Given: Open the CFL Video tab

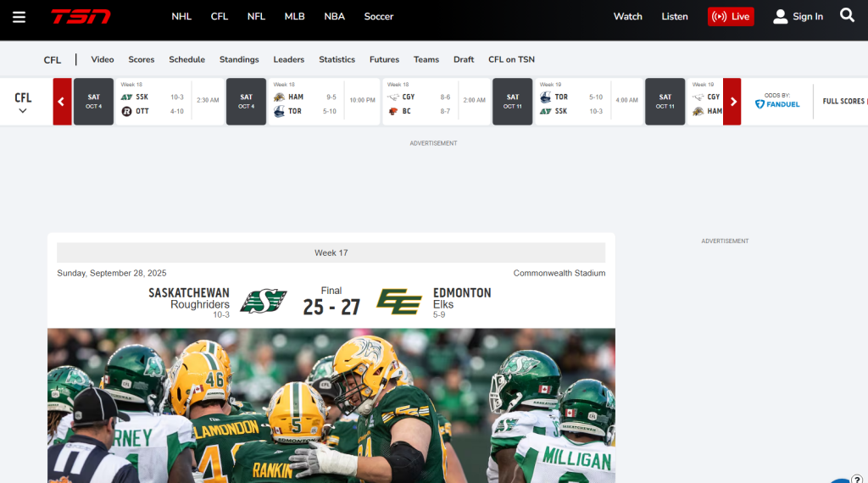Looking at the screenshot, I should pyautogui.click(x=103, y=59).
